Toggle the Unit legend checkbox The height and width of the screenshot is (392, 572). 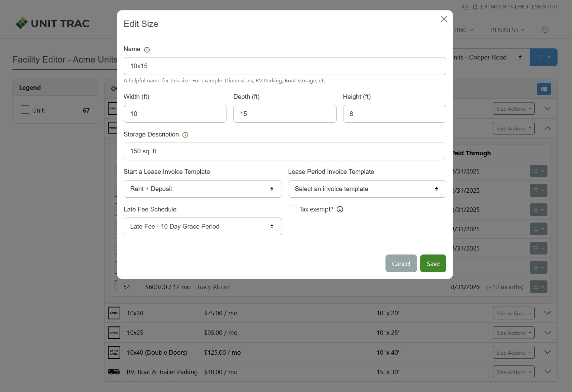(x=25, y=110)
